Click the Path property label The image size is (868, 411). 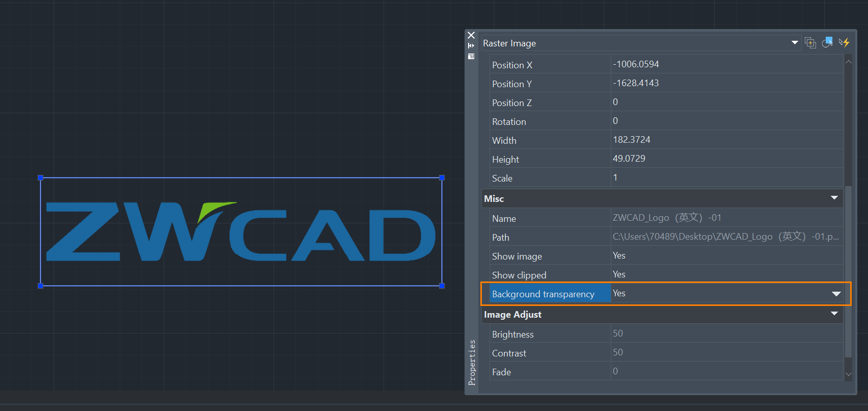(x=501, y=238)
